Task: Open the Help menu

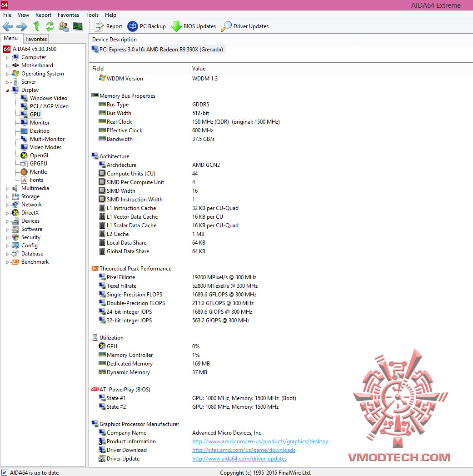Action: point(110,15)
